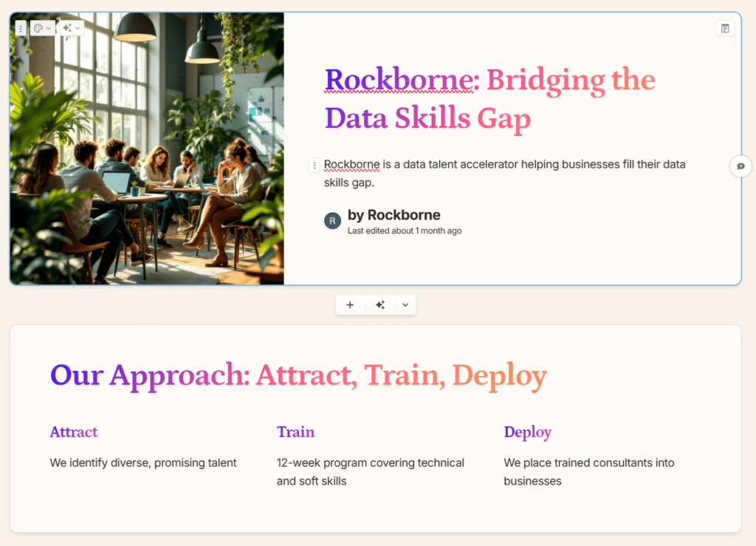Image resolution: width=756 pixels, height=546 pixels.
Task: Select the cafe workspace image
Action: 147,149
